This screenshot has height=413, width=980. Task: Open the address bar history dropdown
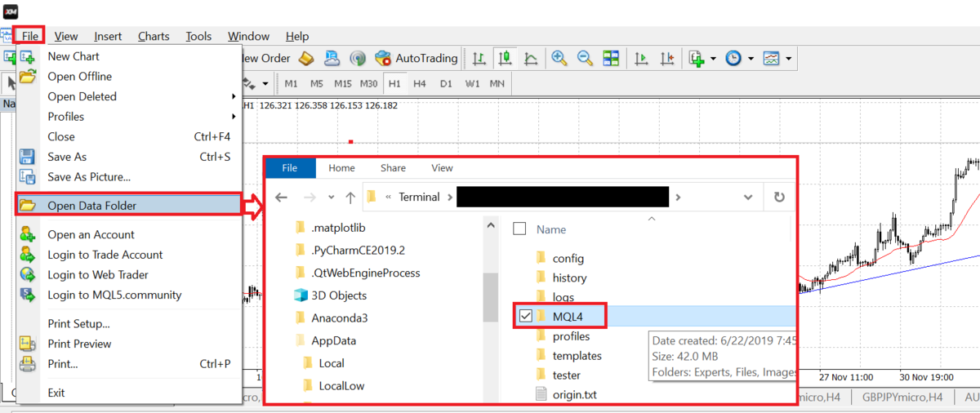[748, 198]
